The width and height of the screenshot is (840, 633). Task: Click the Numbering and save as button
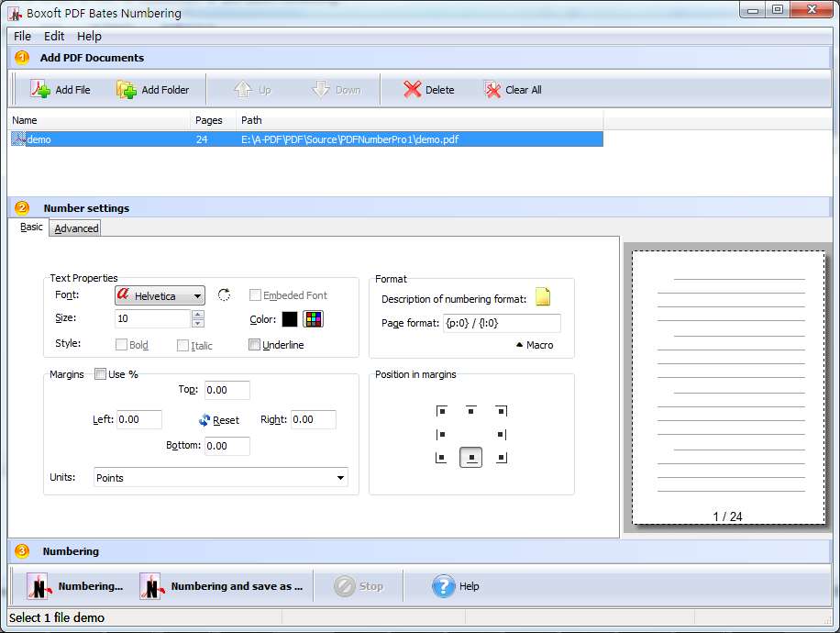(x=221, y=586)
